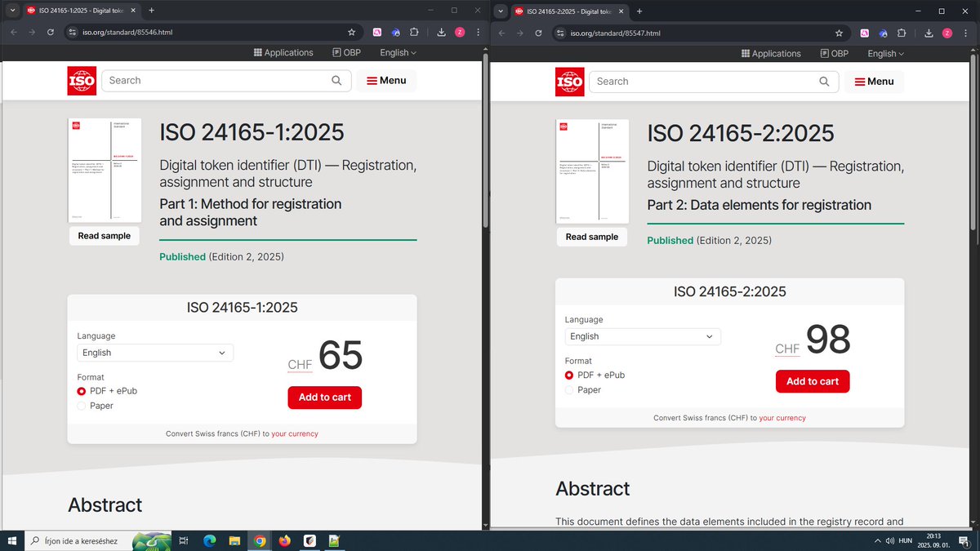980x551 pixels.
Task: Open Extensions puzzle icon in right browser window
Action: coord(902,33)
